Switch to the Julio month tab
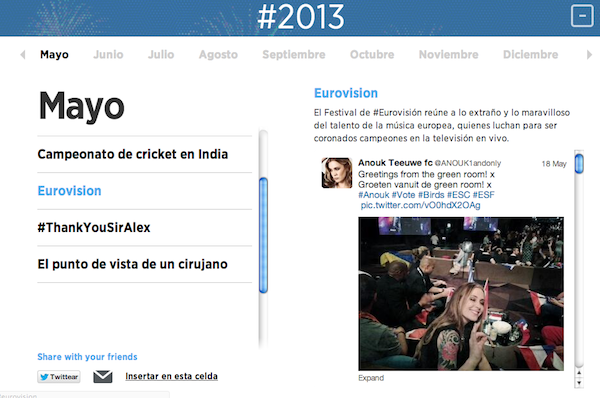The width and height of the screenshot is (600, 398). [161, 55]
